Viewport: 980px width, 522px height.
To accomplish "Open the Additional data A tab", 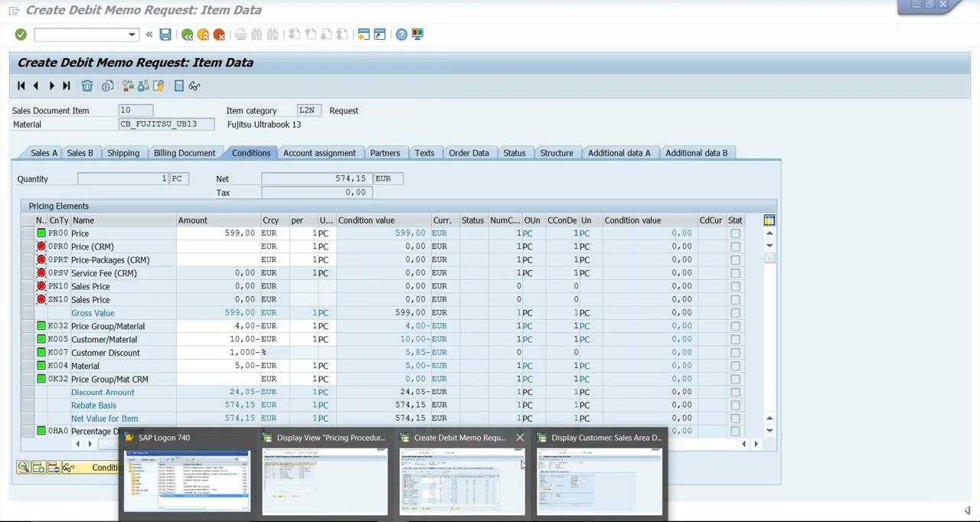I will click(619, 153).
